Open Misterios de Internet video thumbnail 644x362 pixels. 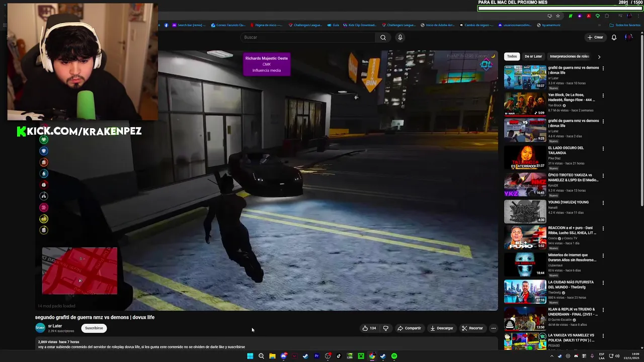pyautogui.click(x=525, y=264)
